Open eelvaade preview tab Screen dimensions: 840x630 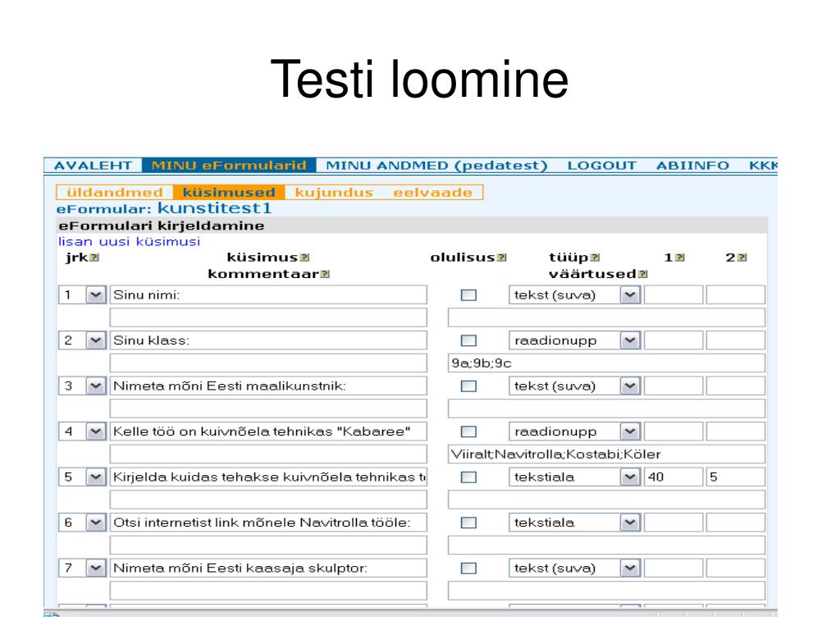(x=433, y=192)
